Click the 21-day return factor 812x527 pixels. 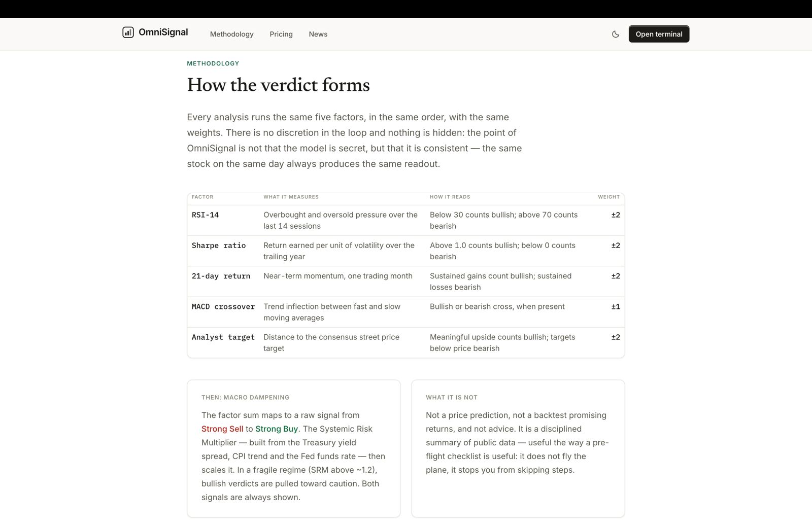(x=221, y=276)
